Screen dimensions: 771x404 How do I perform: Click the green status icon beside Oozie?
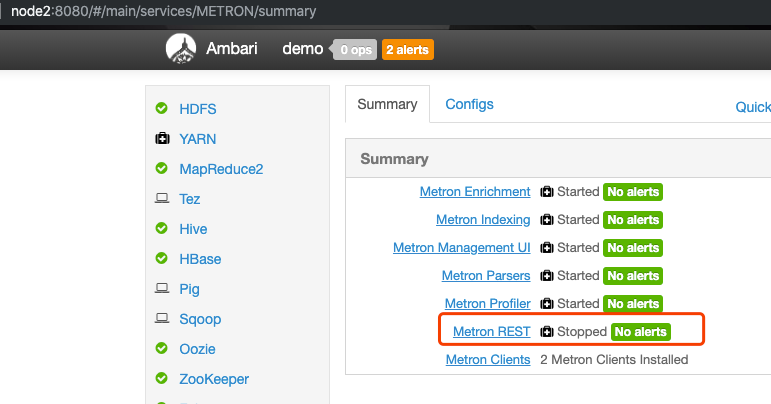(x=161, y=348)
